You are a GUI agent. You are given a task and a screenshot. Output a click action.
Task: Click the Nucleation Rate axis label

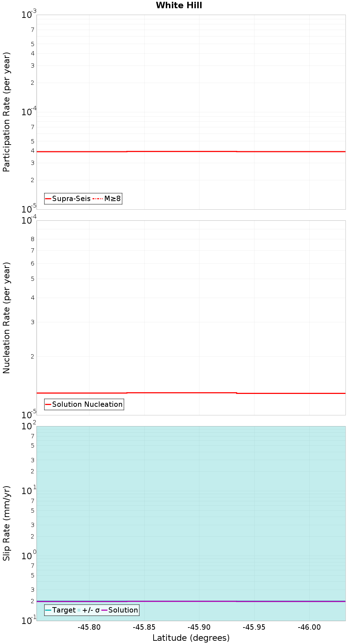6,318
